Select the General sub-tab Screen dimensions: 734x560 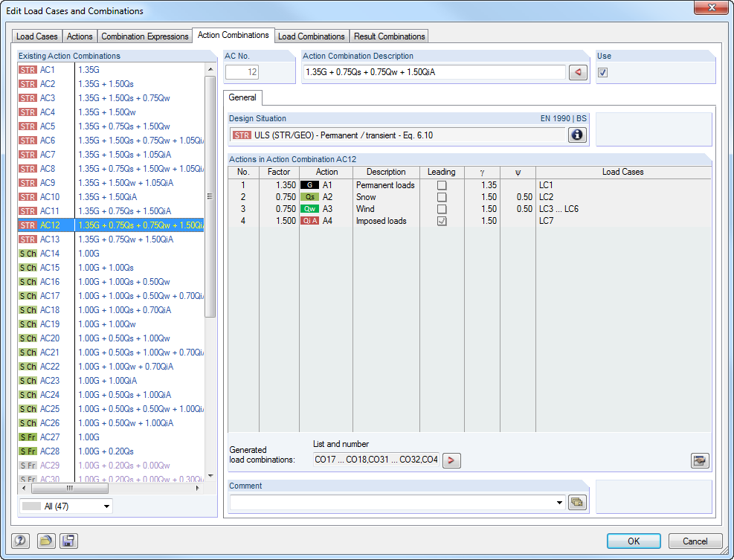pyautogui.click(x=242, y=97)
